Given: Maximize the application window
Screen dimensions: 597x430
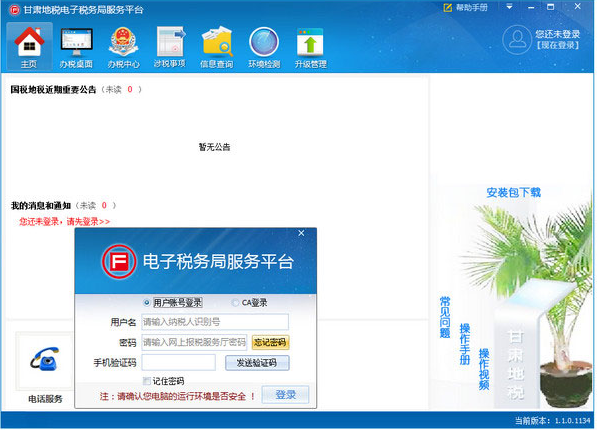Looking at the screenshot, I should pos(551,7).
